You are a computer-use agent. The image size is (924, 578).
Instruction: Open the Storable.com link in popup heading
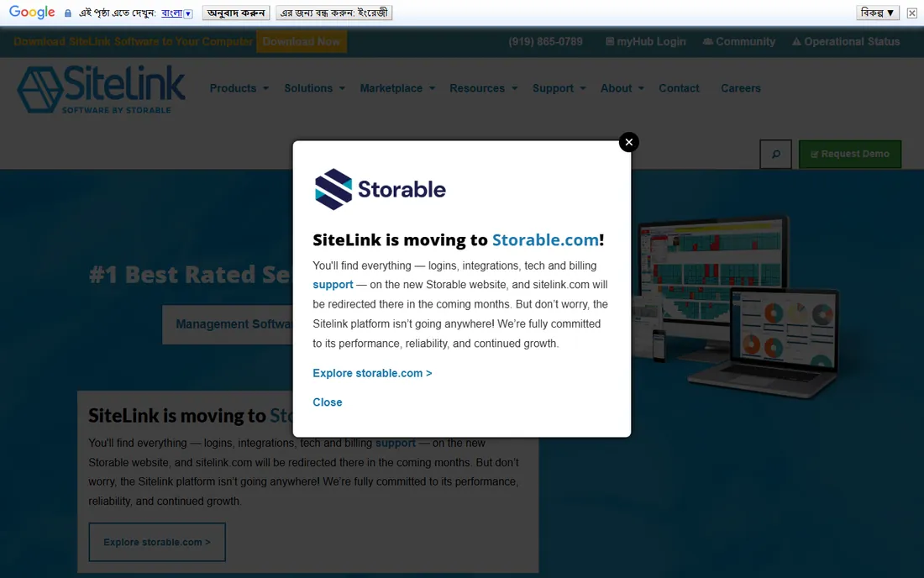(545, 239)
